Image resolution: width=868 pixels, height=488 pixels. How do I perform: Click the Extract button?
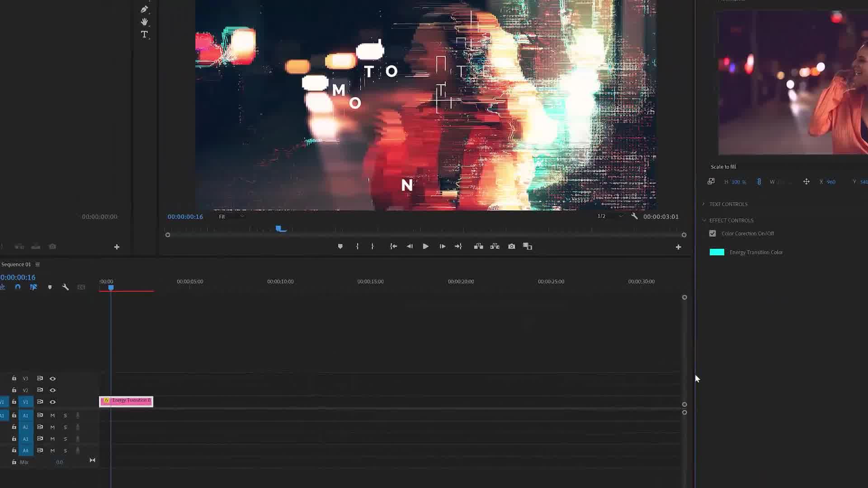point(495,246)
